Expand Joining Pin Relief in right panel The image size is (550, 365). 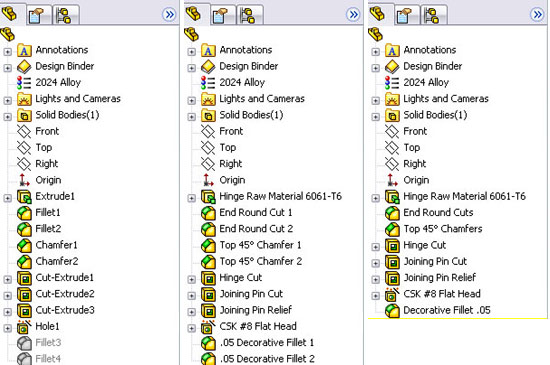tap(375, 279)
